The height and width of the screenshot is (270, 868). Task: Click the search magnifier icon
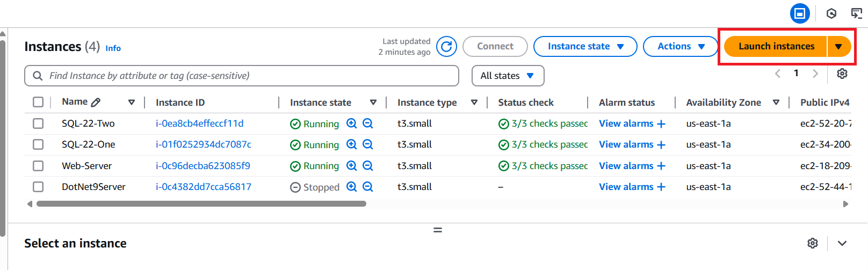[38, 76]
